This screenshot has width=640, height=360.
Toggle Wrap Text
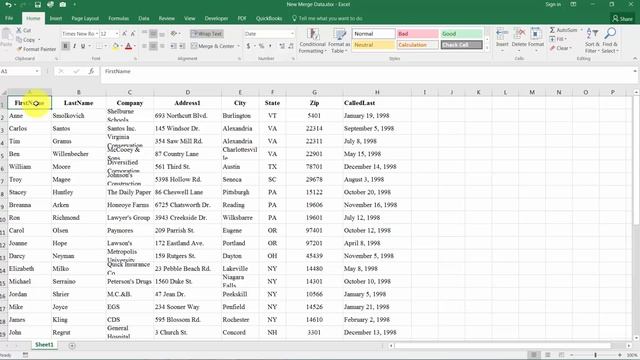207,34
